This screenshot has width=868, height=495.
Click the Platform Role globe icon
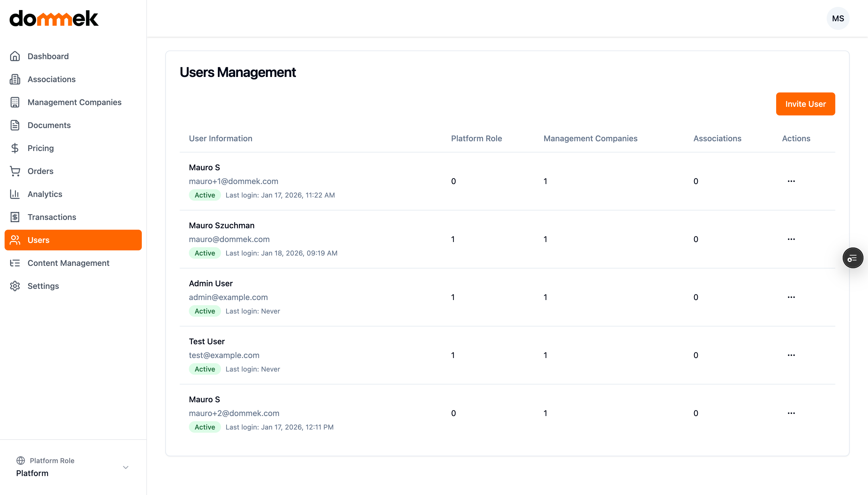[21, 460]
